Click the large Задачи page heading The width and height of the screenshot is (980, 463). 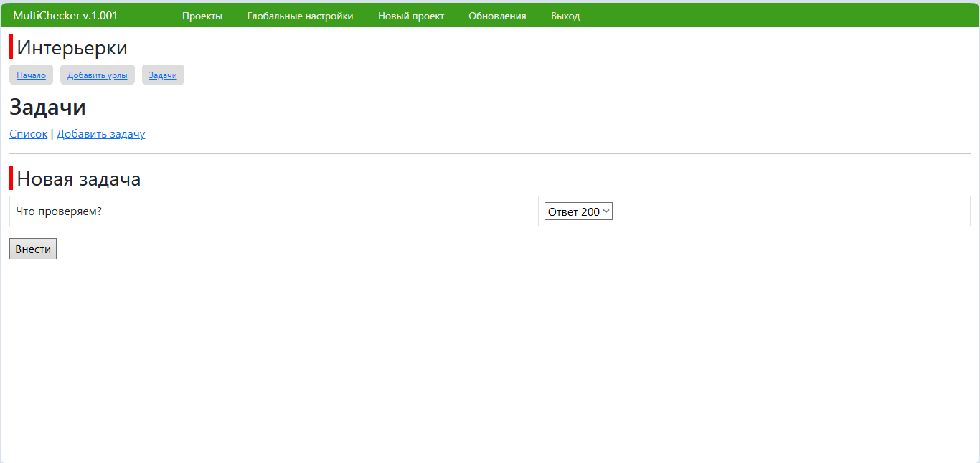48,108
